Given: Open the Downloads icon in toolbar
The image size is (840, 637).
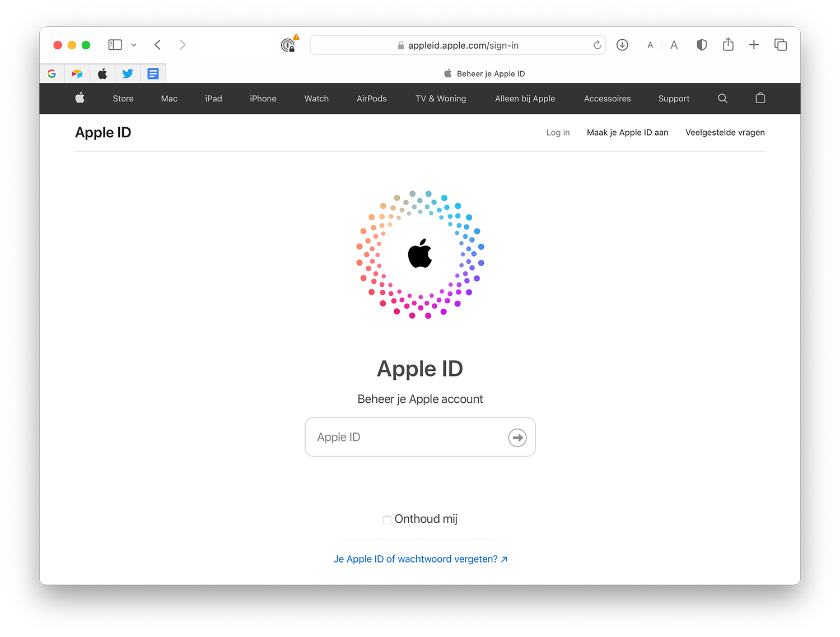Looking at the screenshot, I should tap(622, 45).
